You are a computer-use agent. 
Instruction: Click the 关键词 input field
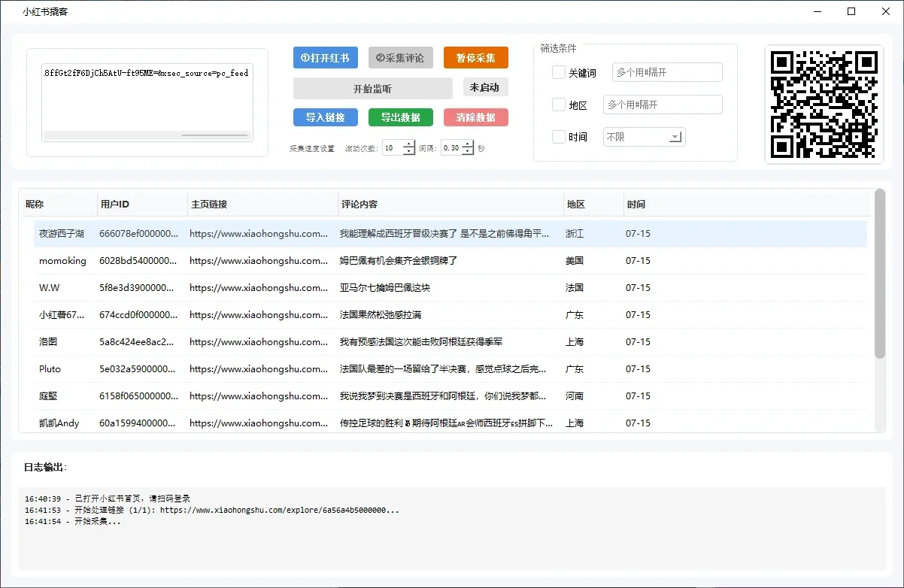[x=667, y=72]
